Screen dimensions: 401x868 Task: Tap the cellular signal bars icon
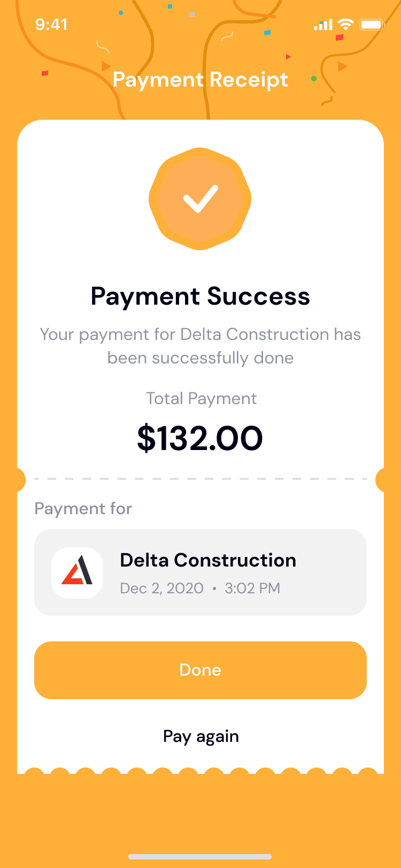click(x=323, y=25)
